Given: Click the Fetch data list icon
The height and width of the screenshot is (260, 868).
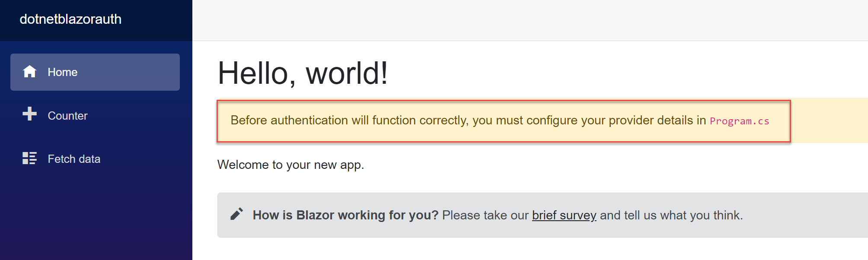Looking at the screenshot, I should (x=29, y=158).
